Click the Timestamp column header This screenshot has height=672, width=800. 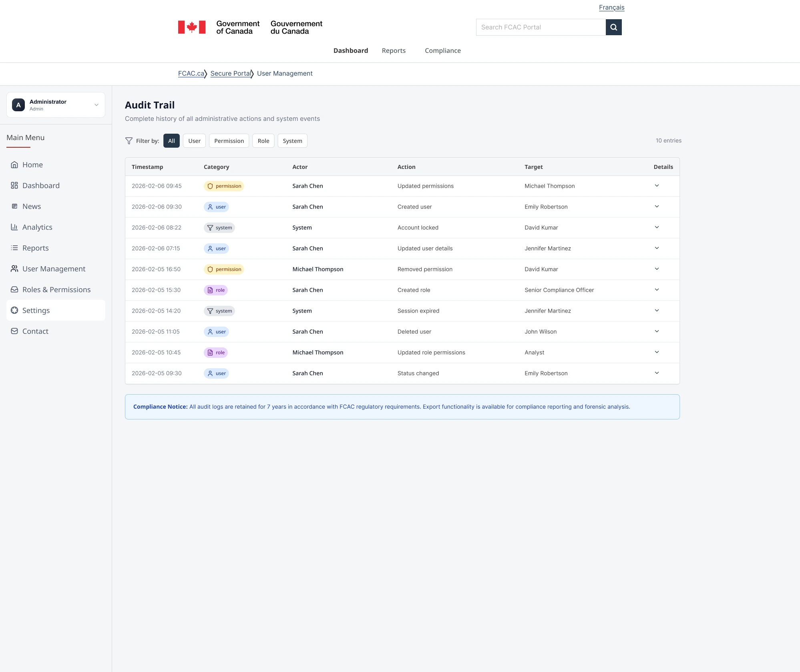pos(147,167)
